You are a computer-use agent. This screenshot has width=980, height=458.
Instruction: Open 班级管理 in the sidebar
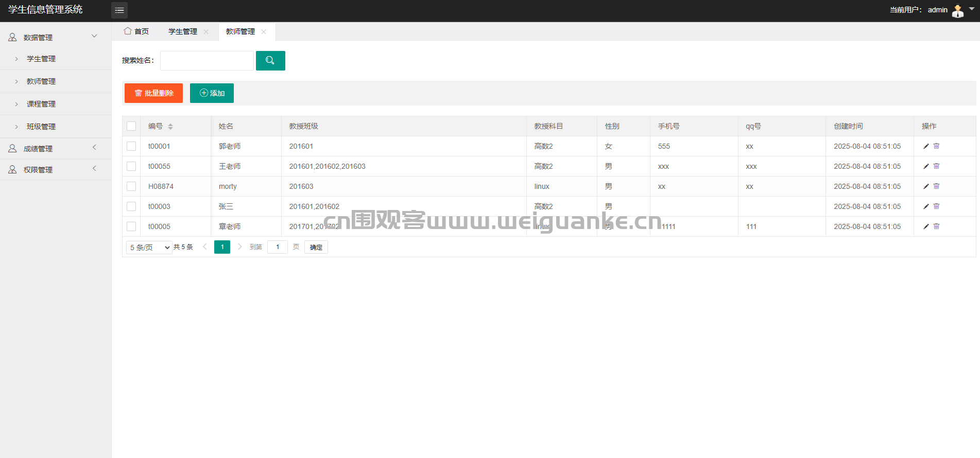(41, 127)
